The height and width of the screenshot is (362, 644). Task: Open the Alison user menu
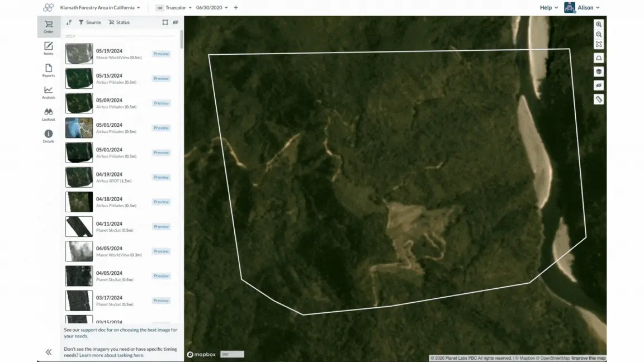(x=583, y=7)
